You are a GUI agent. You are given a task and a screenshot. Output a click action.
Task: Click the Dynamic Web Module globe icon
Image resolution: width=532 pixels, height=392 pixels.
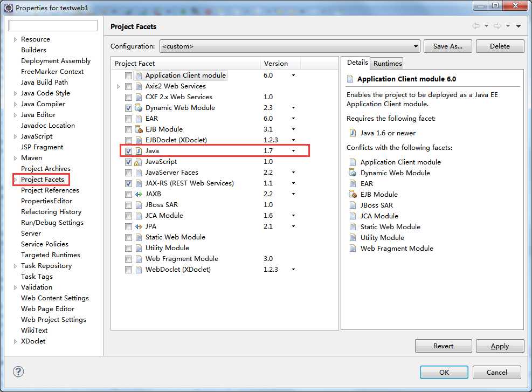click(139, 108)
